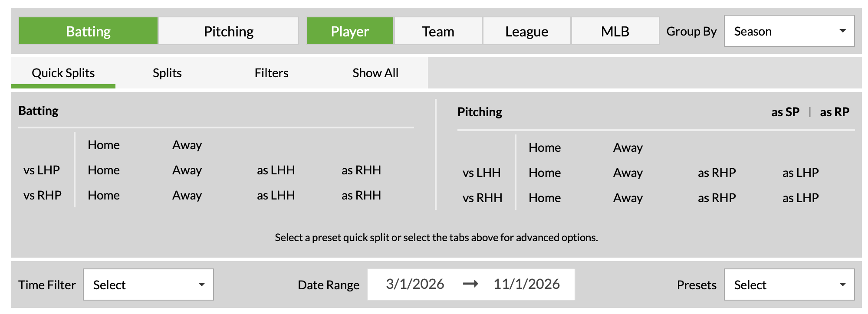This screenshot has width=868, height=314.
Task: Open the Filters tab
Action: [271, 73]
